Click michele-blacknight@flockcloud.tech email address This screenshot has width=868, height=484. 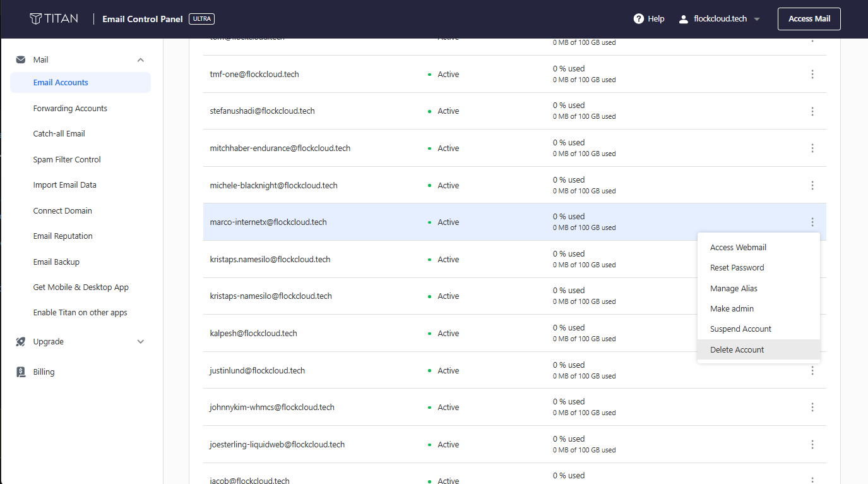coord(273,185)
